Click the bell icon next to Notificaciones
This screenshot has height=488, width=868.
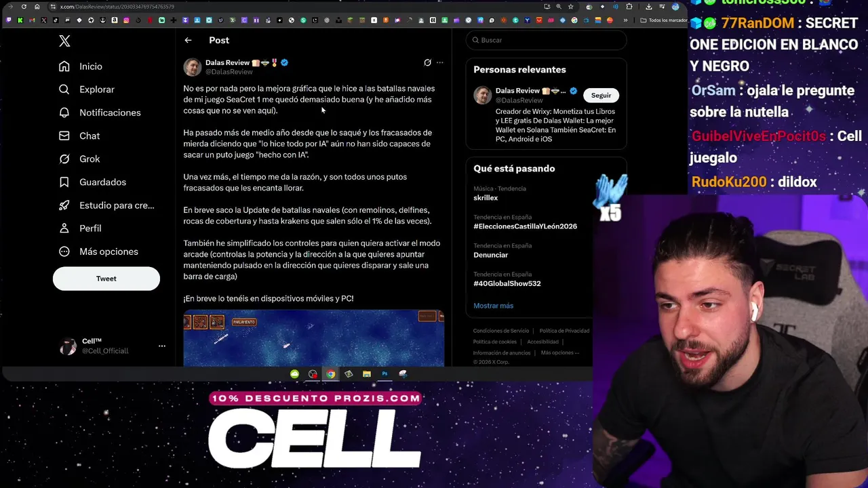click(64, 113)
